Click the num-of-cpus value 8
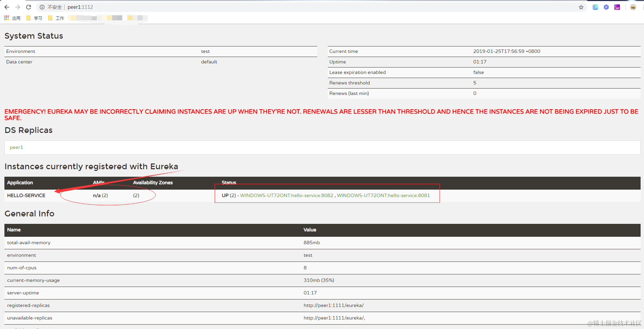This screenshot has width=644, height=329. click(x=305, y=268)
